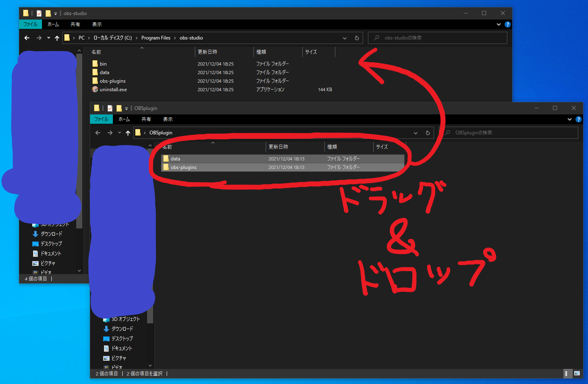588x384 pixels.
Task: Open ホーム tab in obs-studio window
Action: coord(53,24)
